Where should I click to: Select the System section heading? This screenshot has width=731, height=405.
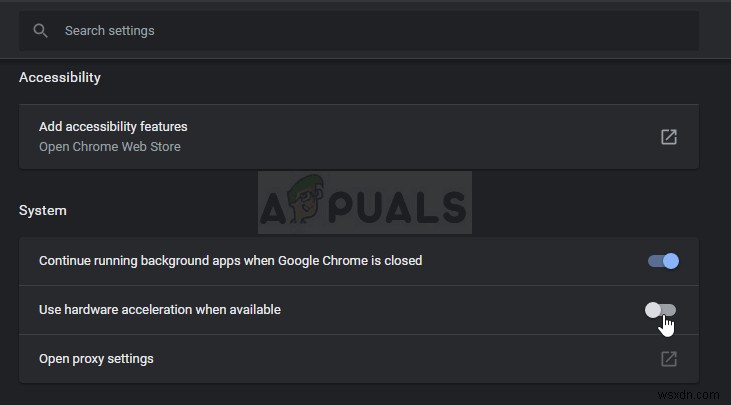pyautogui.click(x=43, y=211)
